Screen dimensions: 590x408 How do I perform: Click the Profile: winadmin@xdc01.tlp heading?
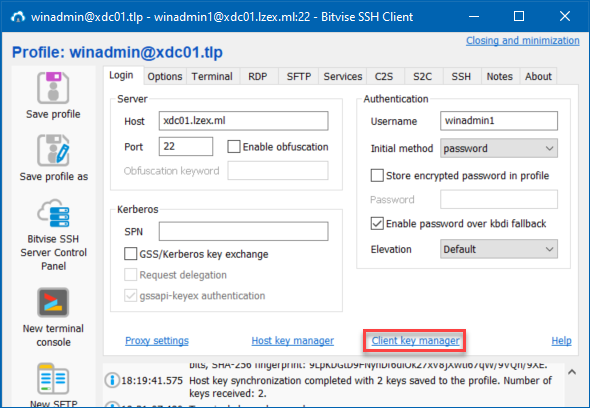117,52
